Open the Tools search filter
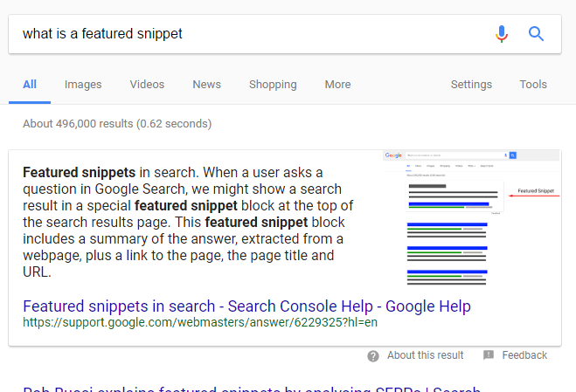This screenshot has width=576, height=392. 533,85
